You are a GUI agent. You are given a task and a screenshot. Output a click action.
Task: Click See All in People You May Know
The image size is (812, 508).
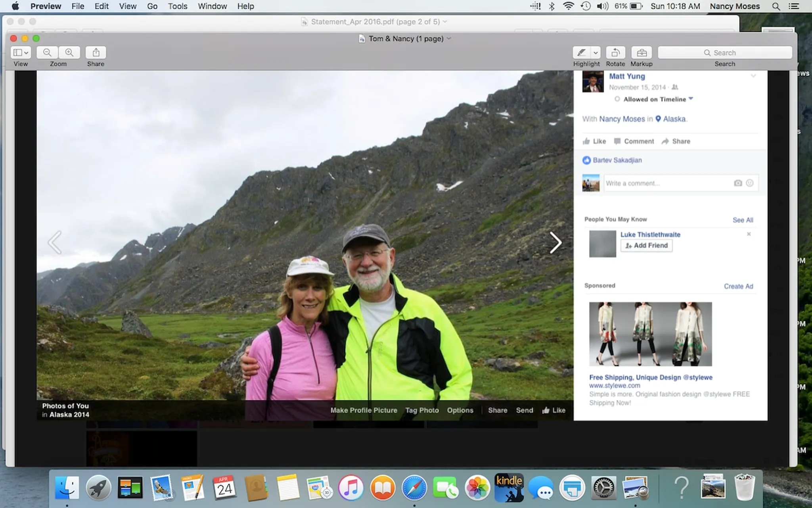(743, 220)
